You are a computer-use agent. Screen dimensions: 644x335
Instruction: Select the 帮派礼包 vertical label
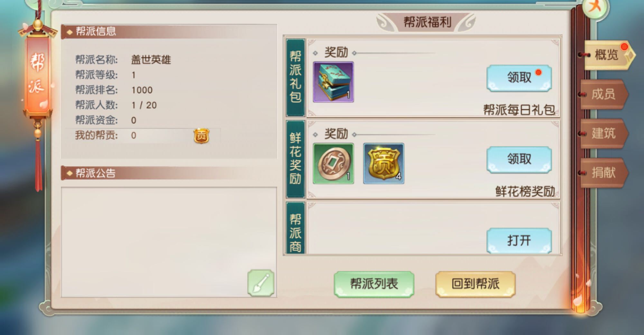pos(295,78)
